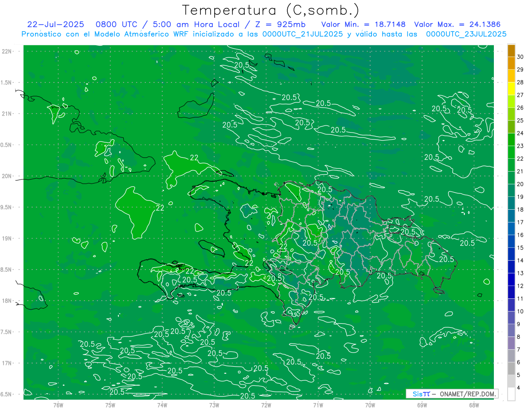Click the dark blue colorbar segment between 12 and 13

point(511,279)
